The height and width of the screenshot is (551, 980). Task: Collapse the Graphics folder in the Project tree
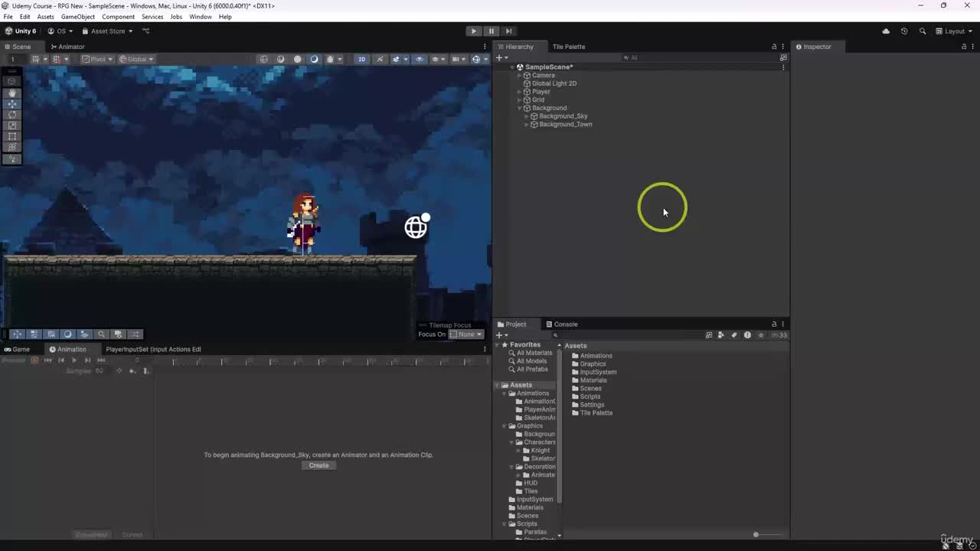point(505,426)
